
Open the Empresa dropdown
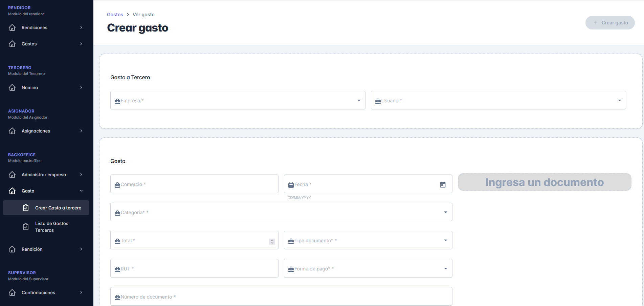[238, 100]
